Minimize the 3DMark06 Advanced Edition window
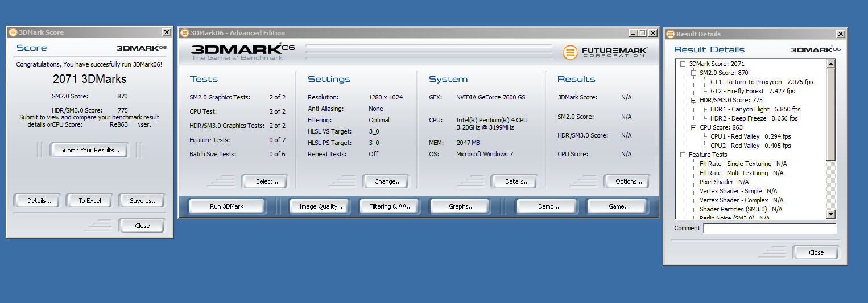The width and height of the screenshot is (868, 303). (633, 33)
